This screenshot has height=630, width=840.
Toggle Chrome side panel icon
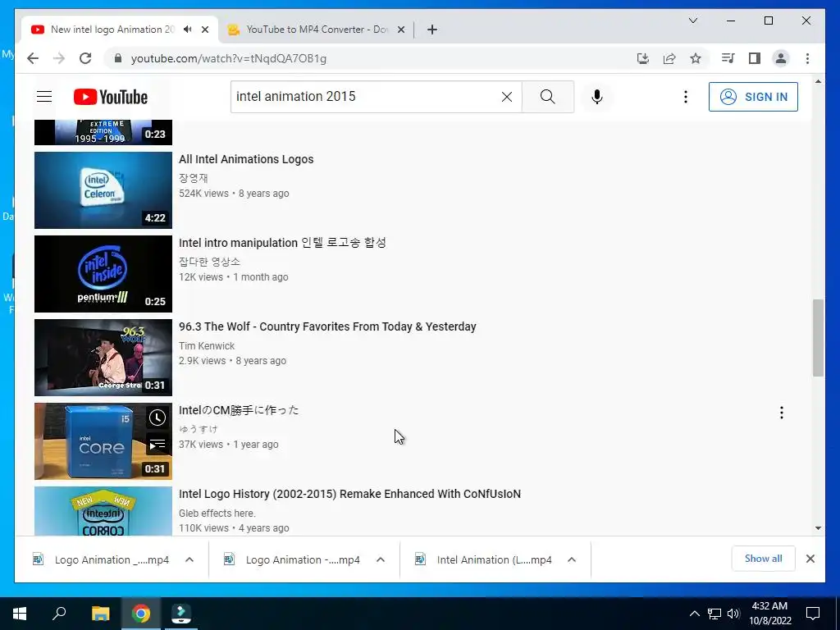pos(755,58)
